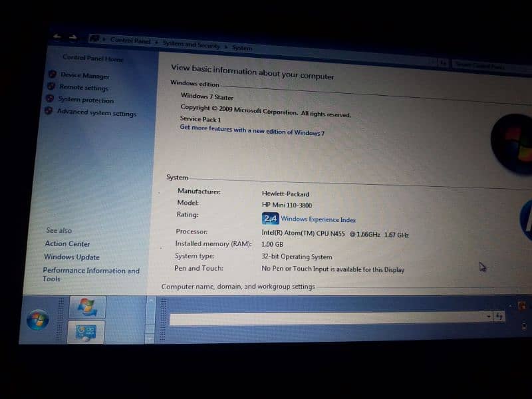
Task: Click the Go button on taskbar address toolbar
Action: click(x=499, y=317)
